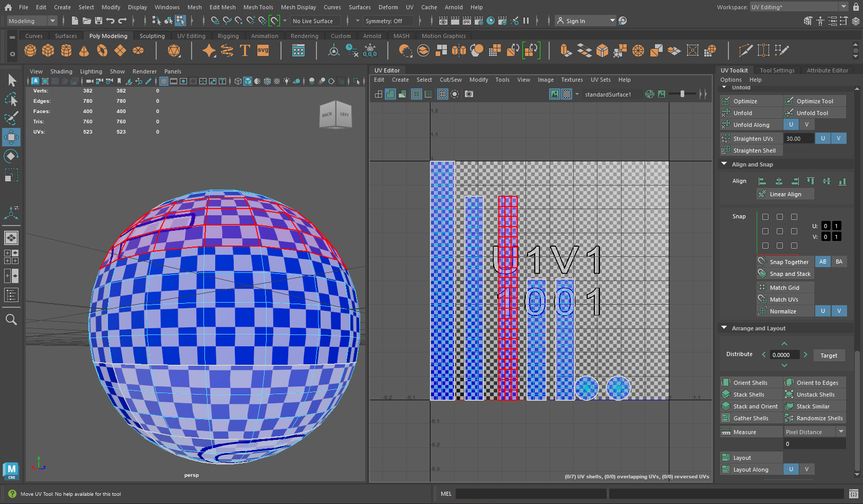Click the Target button under Distribute
The image size is (863, 504).
click(829, 355)
